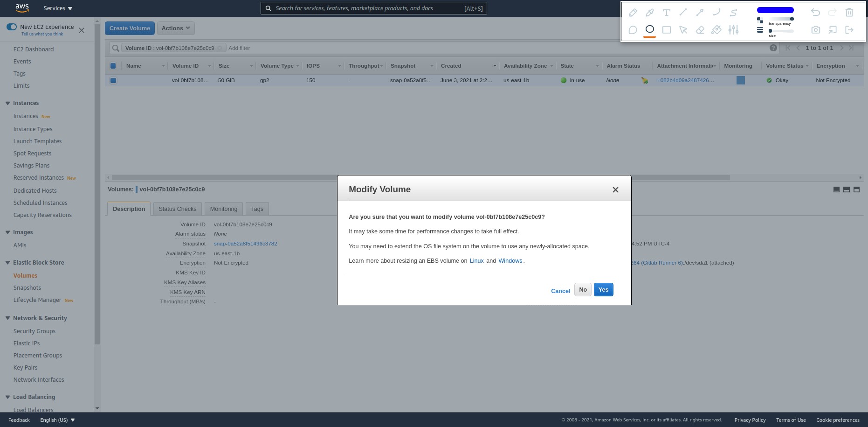Uncheck the vol-0bf7b108 row checkbox
This screenshot has width=868, height=427.
(113, 80)
